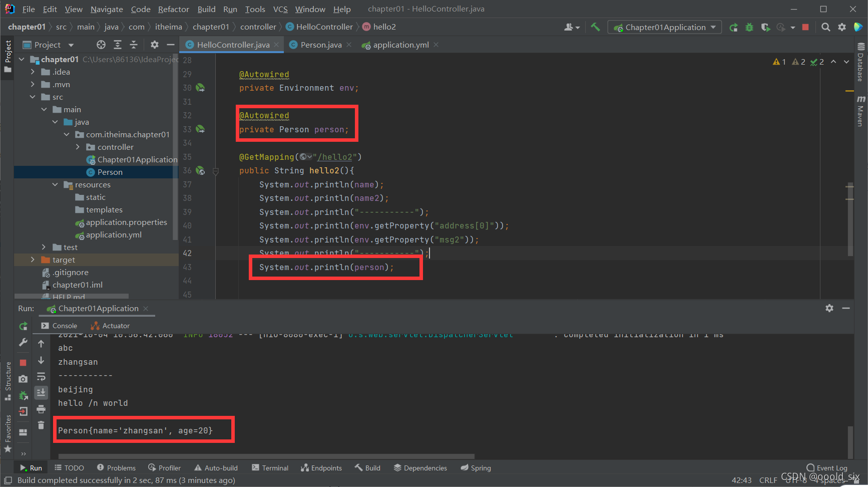The width and height of the screenshot is (868, 487).
Task: Open the Navigate menu
Action: 107,9
